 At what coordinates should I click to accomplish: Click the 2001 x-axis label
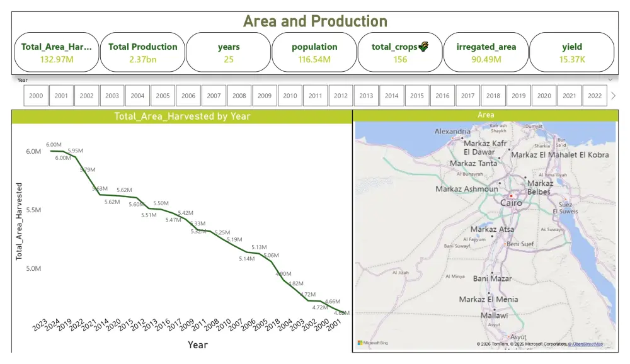(335, 324)
